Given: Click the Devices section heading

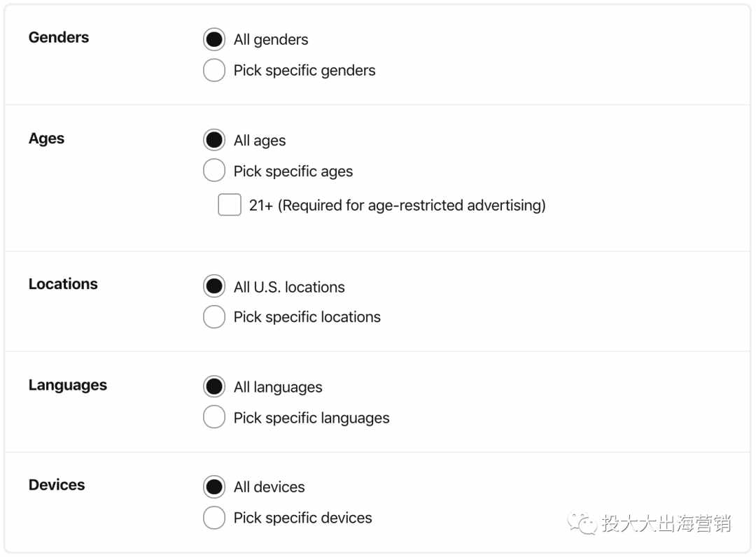Looking at the screenshot, I should [x=57, y=485].
